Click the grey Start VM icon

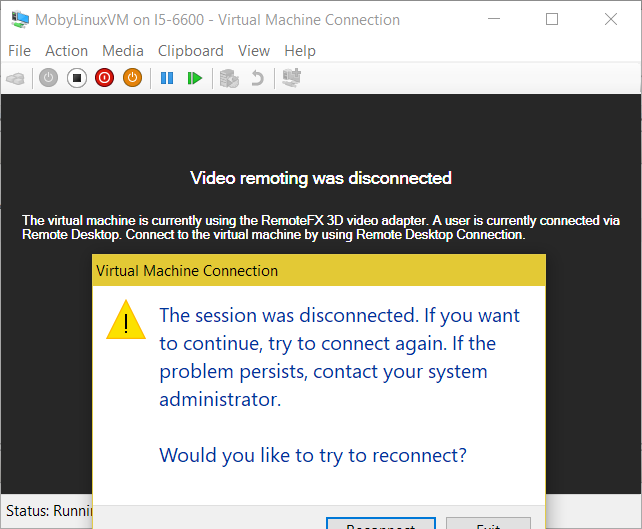(48, 78)
